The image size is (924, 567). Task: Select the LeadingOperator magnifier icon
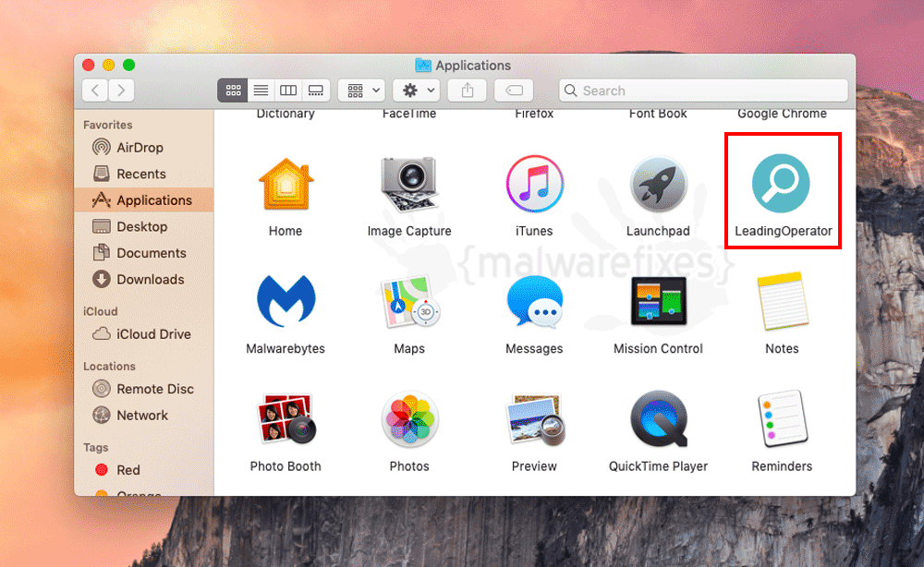point(781,183)
